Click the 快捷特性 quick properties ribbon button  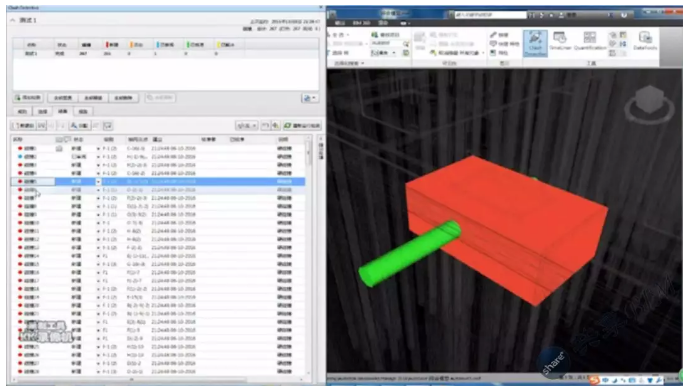click(504, 44)
